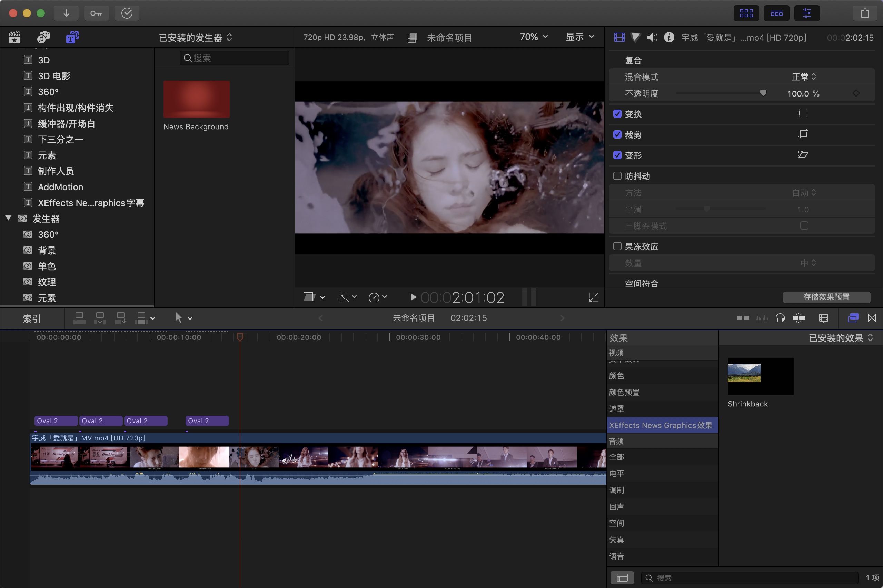This screenshot has height=588, width=883.
Task: Open the retime speed dropdown
Action: pyautogui.click(x=378, y=297)
